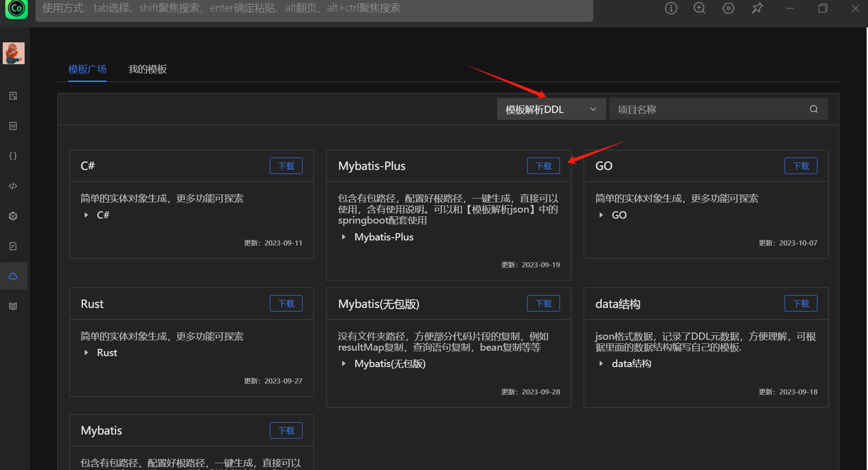Viewport: 868px width, 470px height.
Task: Open the cube box sidebar icon
Action: [x=13, y=216]
